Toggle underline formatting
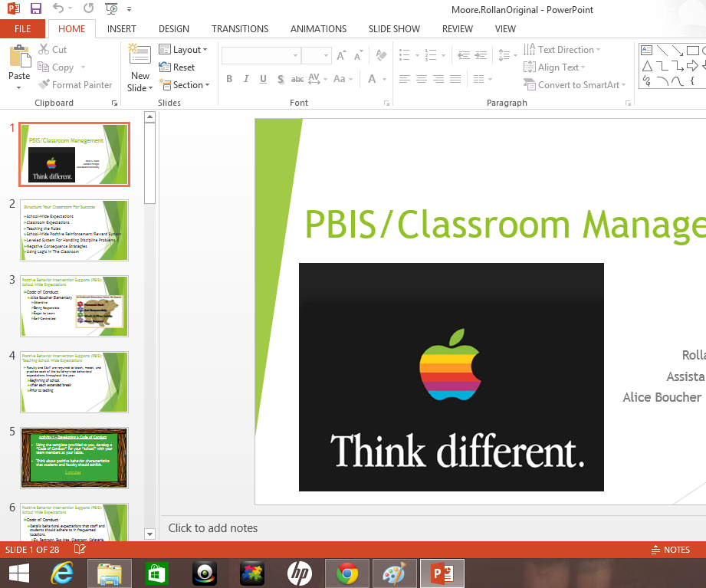This screenshot has height=588, width=706. point(262,79)
